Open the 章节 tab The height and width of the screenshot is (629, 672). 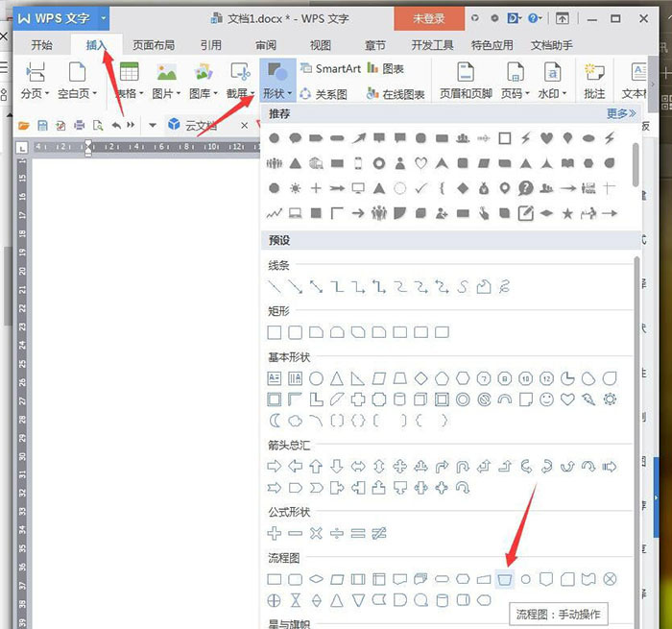point(375,45)
